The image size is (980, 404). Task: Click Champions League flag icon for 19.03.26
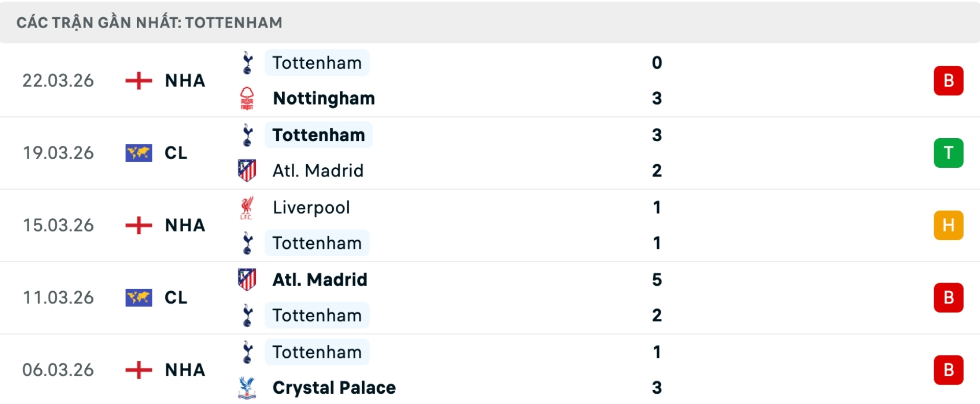pyautogui.click(x=139, y=153)
